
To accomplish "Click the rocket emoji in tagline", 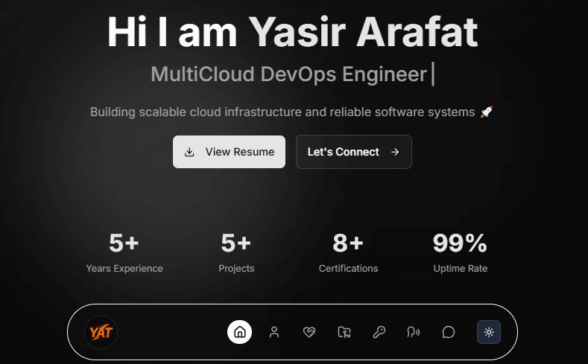I will point(487,112).
